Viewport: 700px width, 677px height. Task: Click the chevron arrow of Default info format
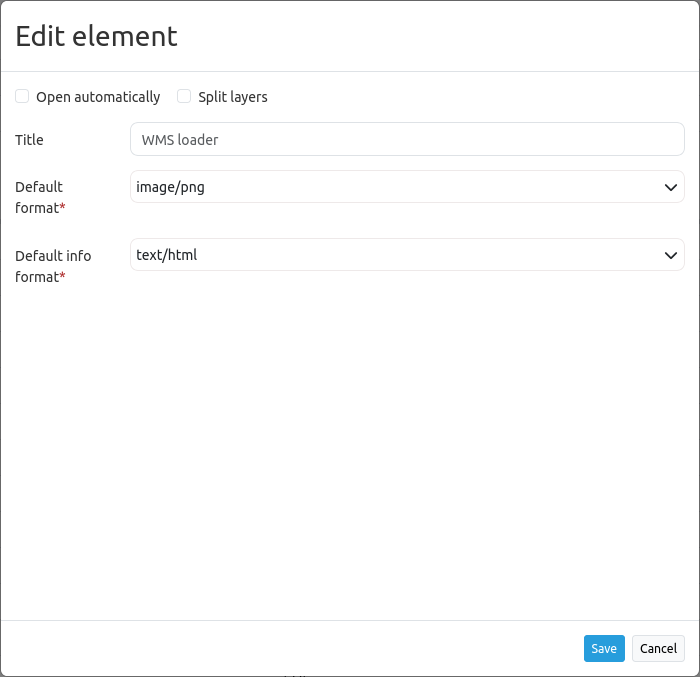click(671, 255)
